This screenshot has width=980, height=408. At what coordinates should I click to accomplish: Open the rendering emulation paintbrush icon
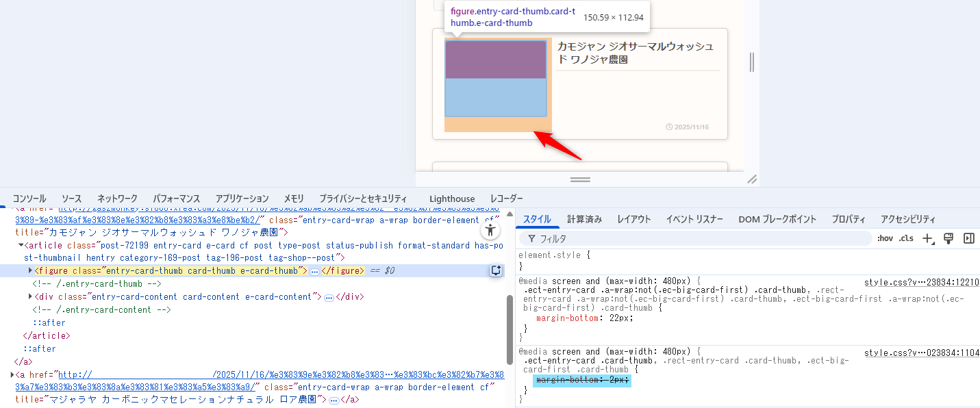click(x=948, y=238)
